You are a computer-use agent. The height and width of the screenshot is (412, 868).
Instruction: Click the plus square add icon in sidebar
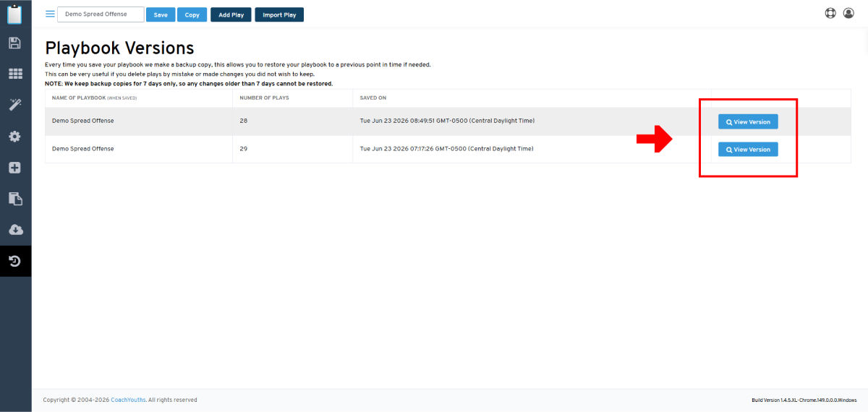pyautogui.click(x=15, y=168)
